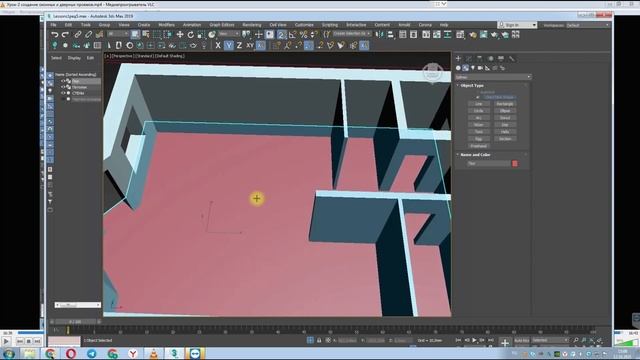Click the Display tab in scene explorer

pos(74,58)
